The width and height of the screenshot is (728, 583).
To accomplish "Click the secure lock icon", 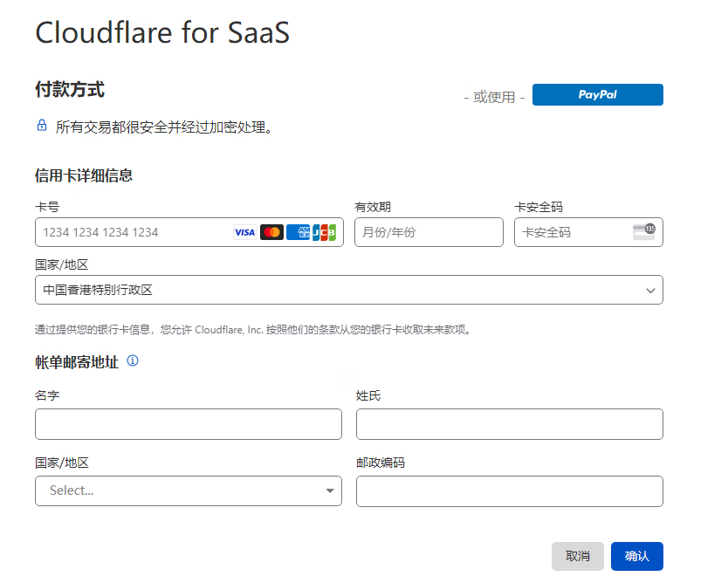I will pyautogui.click(x=42, y=126).
